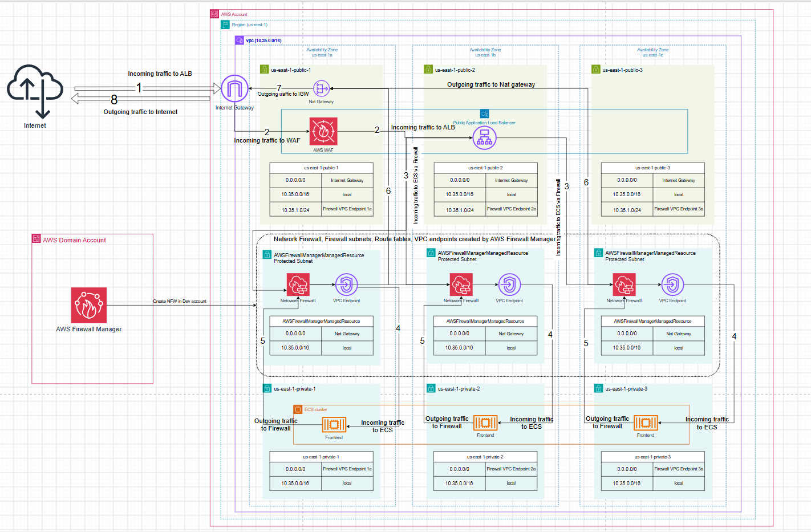This screenshot has height=532, width=811.
Task: Select 'Availability Zone us-east-1a' label
Action: coord(322,52)
